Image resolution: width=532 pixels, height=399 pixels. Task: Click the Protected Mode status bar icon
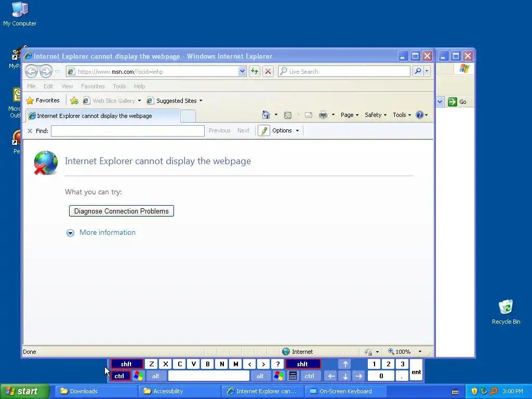369,352
